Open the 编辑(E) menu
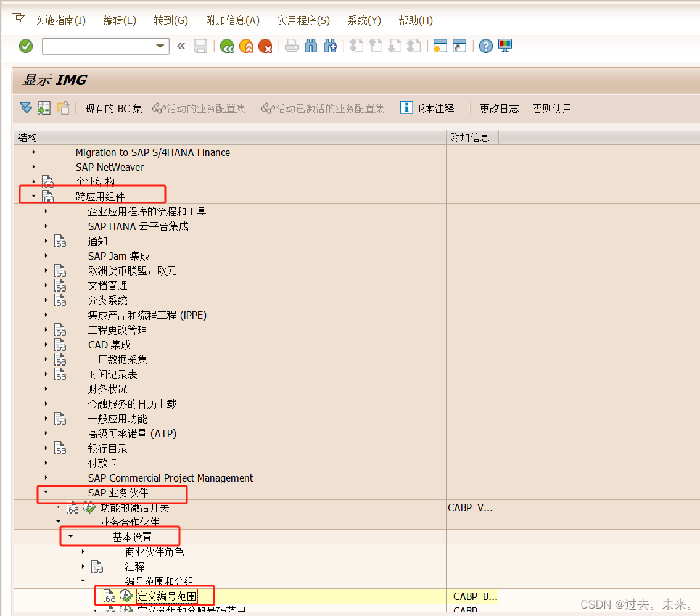 [120, 20]
